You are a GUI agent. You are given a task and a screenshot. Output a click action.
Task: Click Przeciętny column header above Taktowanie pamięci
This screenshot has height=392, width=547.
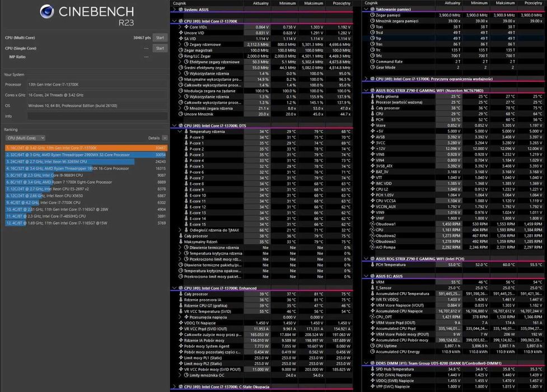(x=533, y=3)
